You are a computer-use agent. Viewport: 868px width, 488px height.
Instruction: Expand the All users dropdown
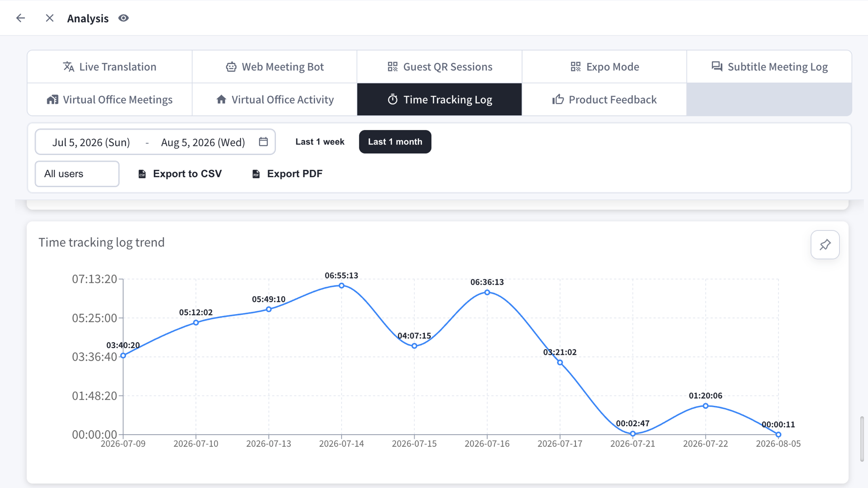(77, 174)
